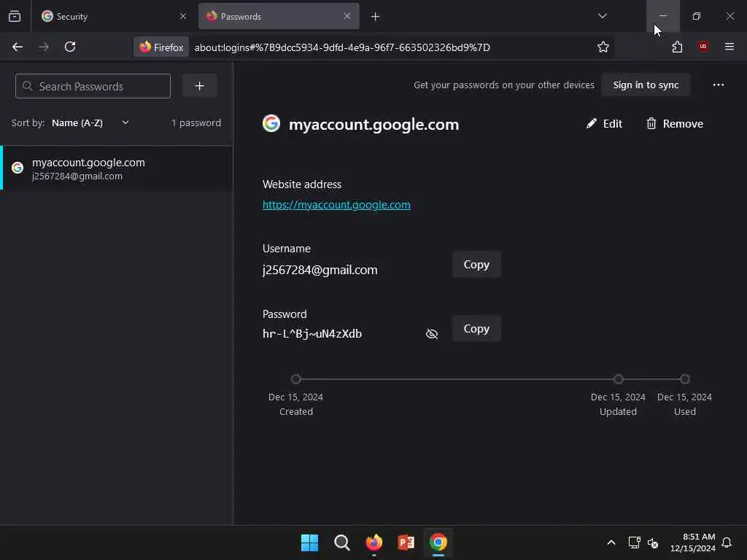Viewport: 747px width, 560px height.
Task: Expand the list all tabs chevron
Action: (602, 16)
